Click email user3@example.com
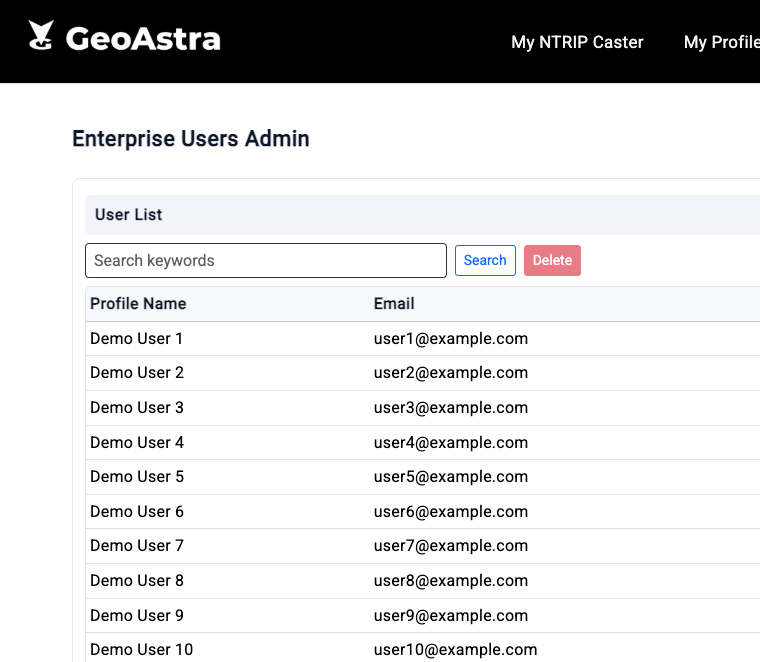This screenshot has height=662, width=760. coord(450,408)
